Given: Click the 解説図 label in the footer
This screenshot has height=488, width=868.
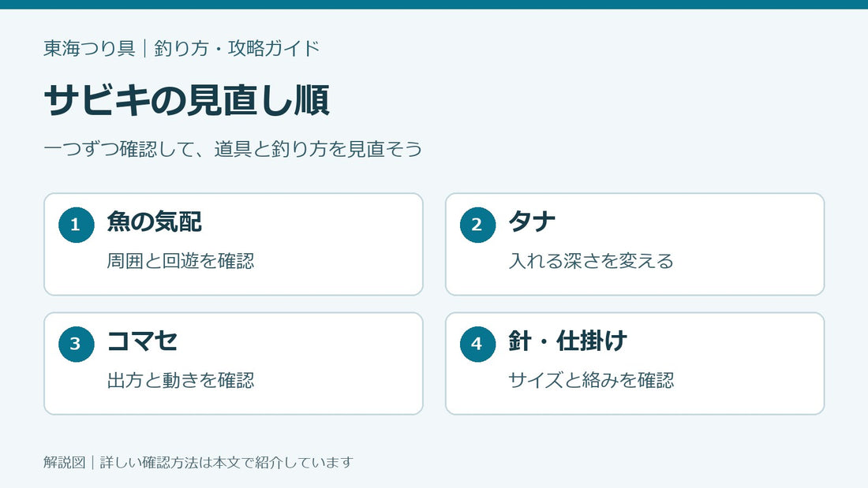Looking at the screenshot, I should click(x=65, y=462).
